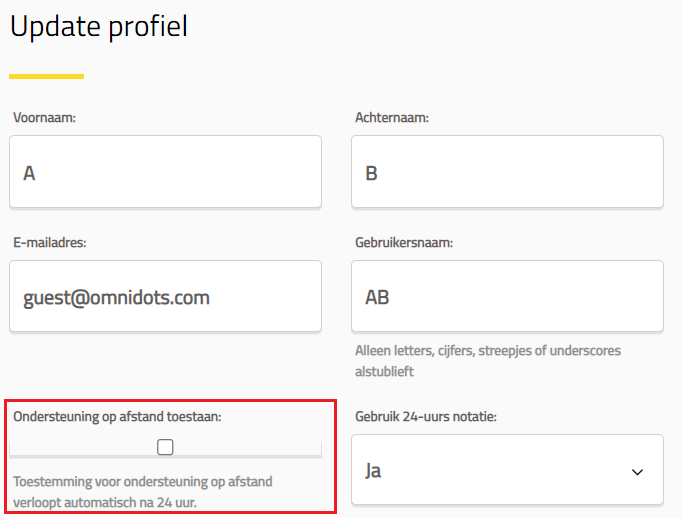Open the Gebruik 24-uurs notatie dropdown
The image size is (682, 517).
click(507, 470)
